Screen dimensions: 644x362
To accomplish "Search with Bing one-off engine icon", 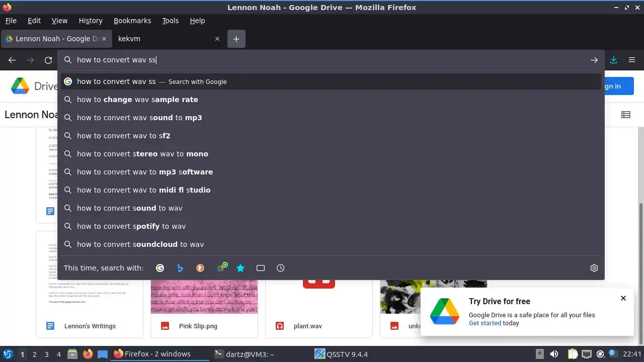I will coord(180,268).
